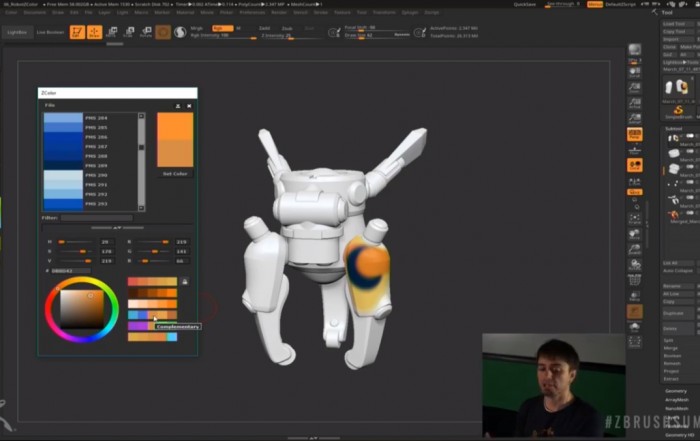Open the File menu in ZColor

click(x=50, y=104)
